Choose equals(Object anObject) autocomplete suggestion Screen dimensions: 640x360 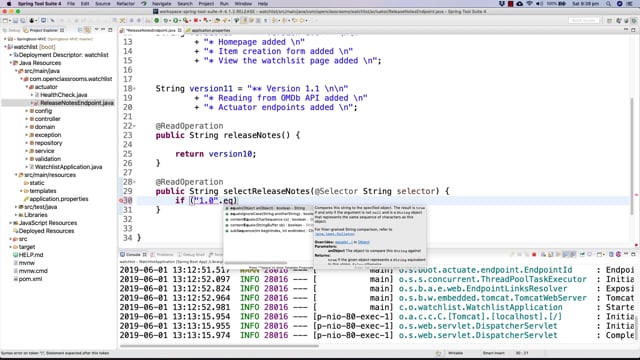267,208
